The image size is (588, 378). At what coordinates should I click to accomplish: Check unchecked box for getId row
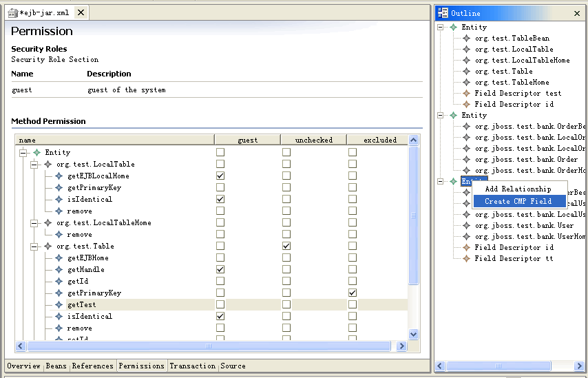[x=286, y=281]
